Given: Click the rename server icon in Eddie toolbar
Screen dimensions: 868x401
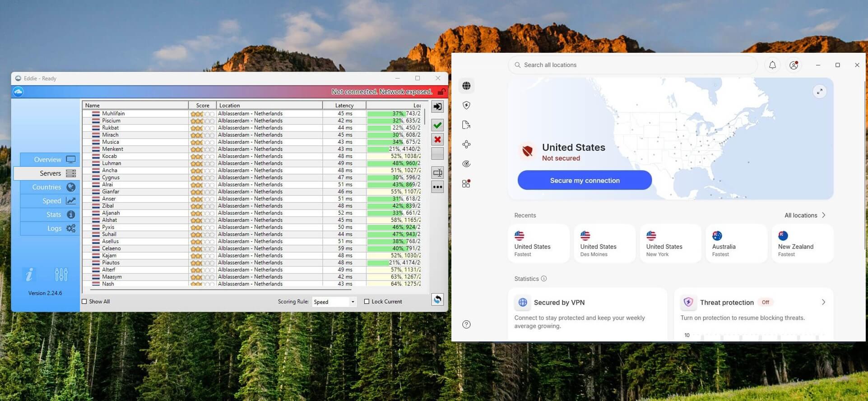Looking at the screenshot, I should click(x=437, y=172).
